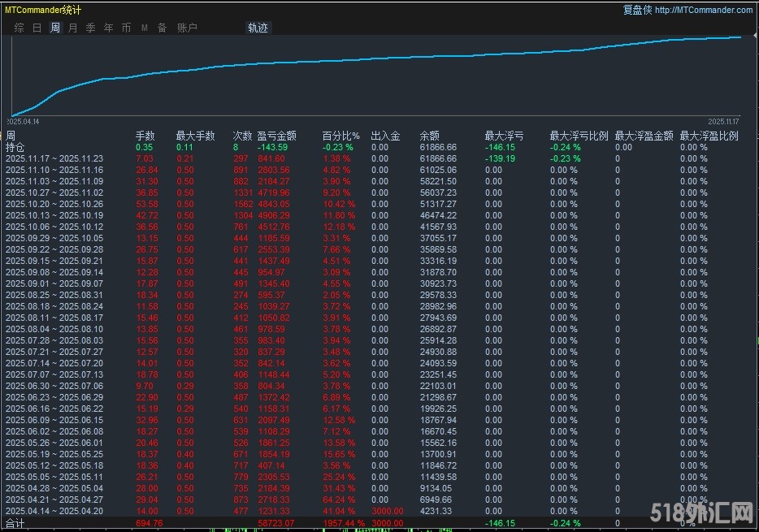The height and width of the screenshot is (532, 759).
Task: Click the 盈亏金额 column header
Action: coord(276,136)
